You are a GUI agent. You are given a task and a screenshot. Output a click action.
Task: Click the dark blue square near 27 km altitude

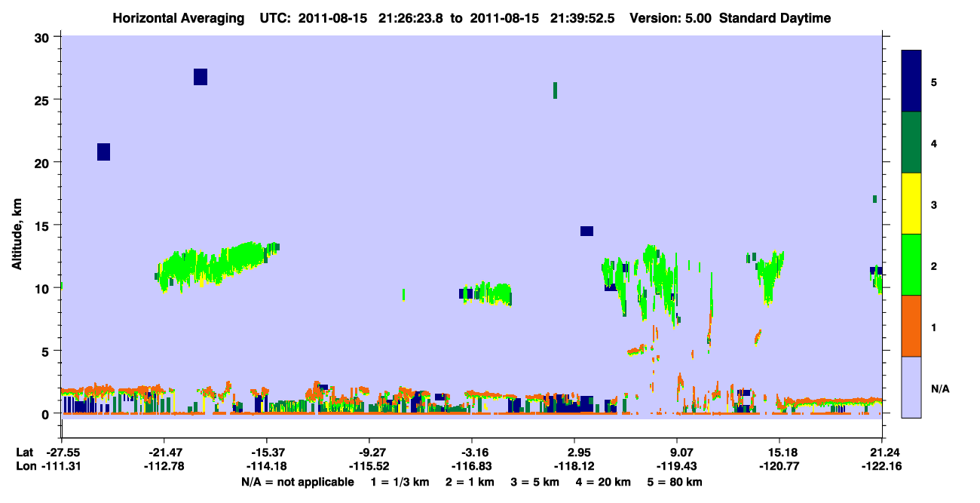click(x=201, y=77)
